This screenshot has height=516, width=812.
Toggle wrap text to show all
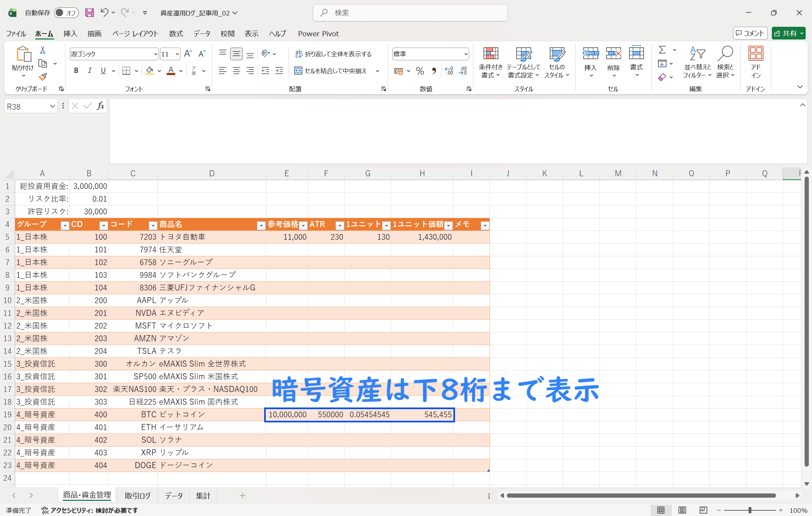[333, 54]
